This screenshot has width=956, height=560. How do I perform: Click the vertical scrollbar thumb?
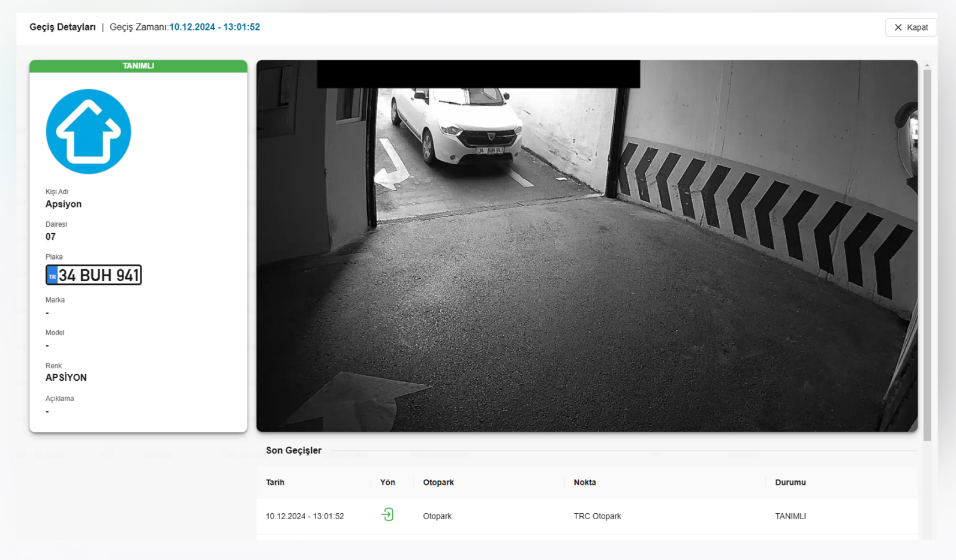(927, 255)
